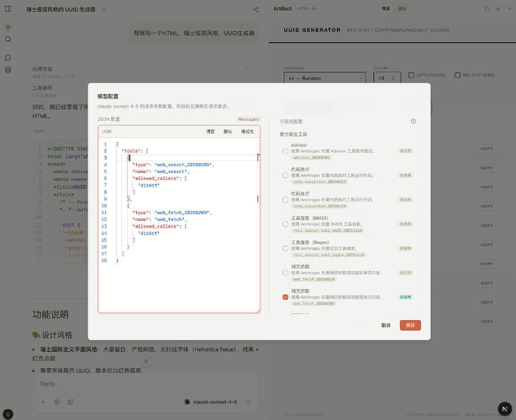Click the round N badge

pos(504,409)
